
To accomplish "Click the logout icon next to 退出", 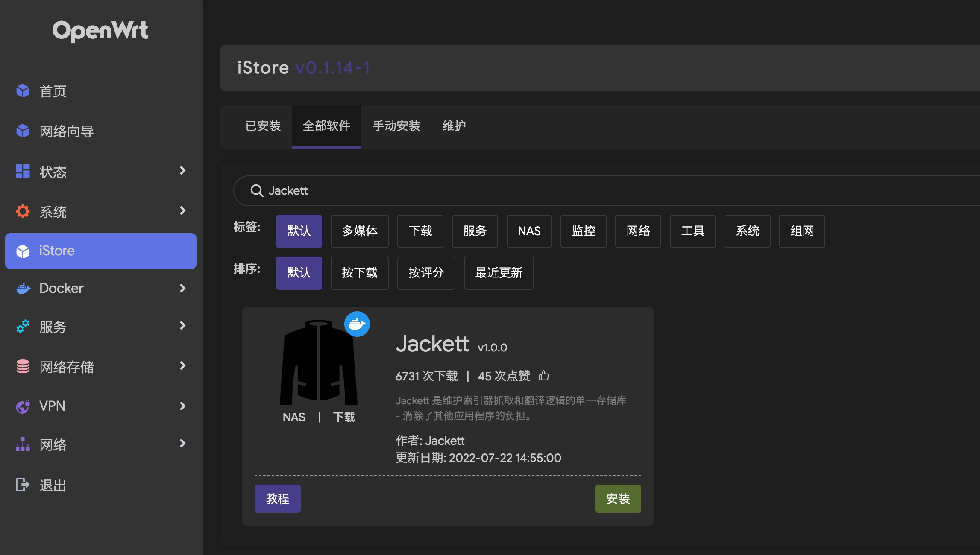I will point(23,485).
